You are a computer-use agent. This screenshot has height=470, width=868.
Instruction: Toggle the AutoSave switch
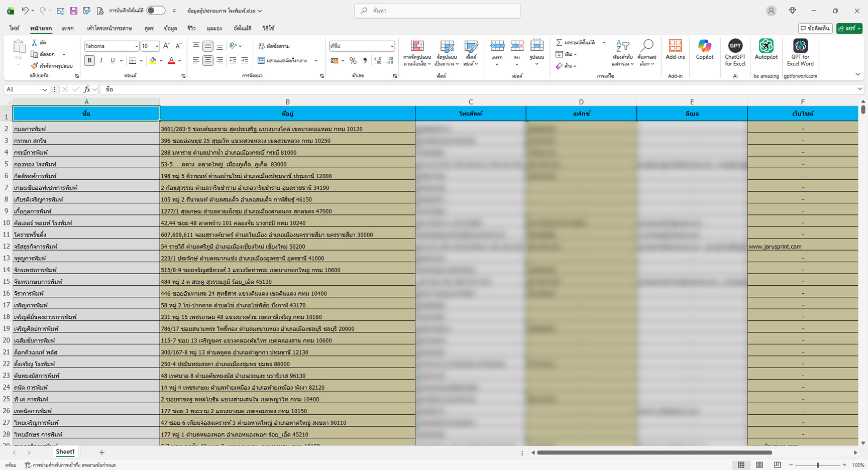coord(156,11)
